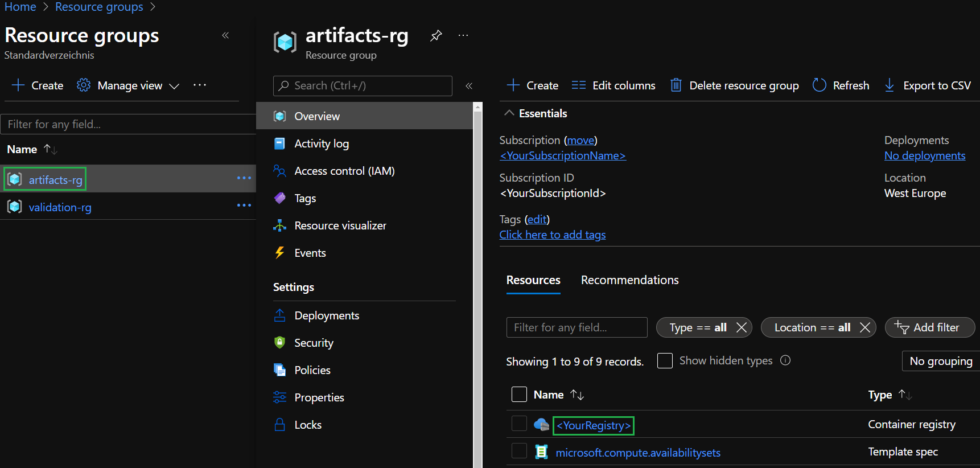Click the template spec icon for availabilitysets
The image size is (980, 468).
click(541, 452)
